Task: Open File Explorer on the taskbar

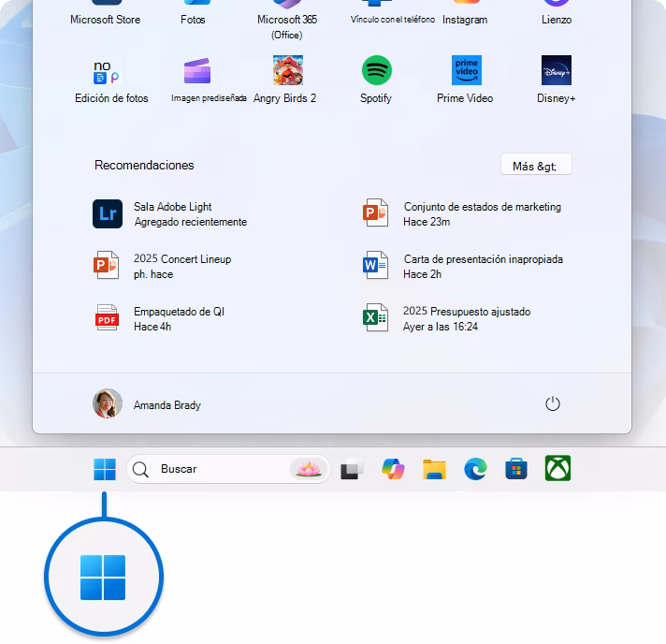Action: (x=434, y=469)
